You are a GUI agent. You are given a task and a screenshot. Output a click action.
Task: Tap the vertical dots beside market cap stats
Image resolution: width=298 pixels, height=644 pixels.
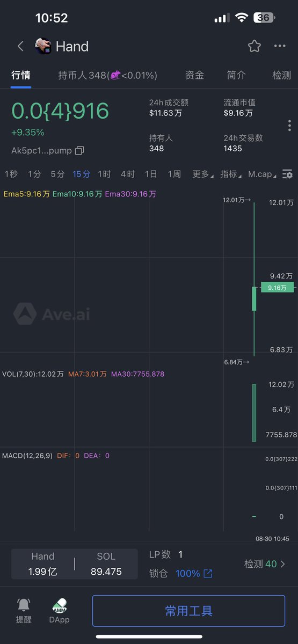(289, 126)
